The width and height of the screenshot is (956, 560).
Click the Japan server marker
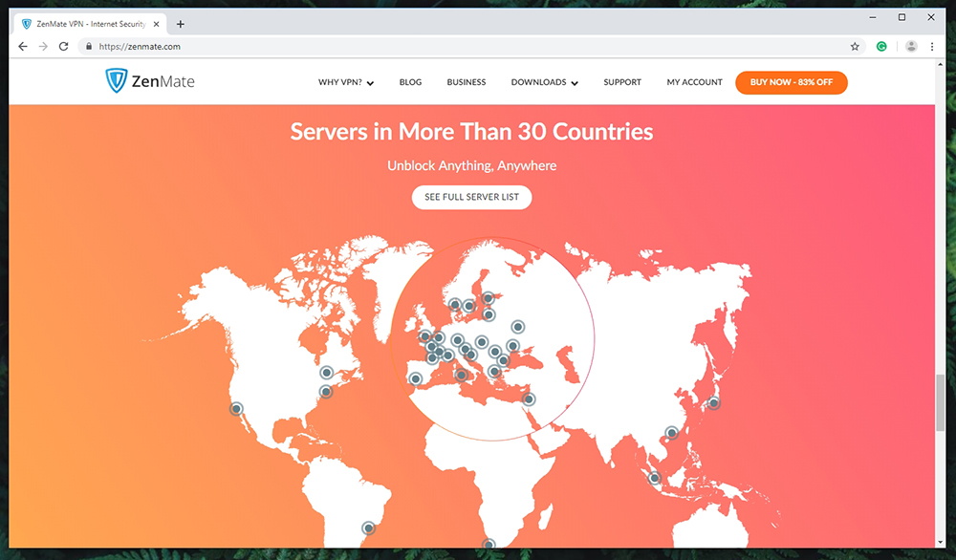[713, 402]
